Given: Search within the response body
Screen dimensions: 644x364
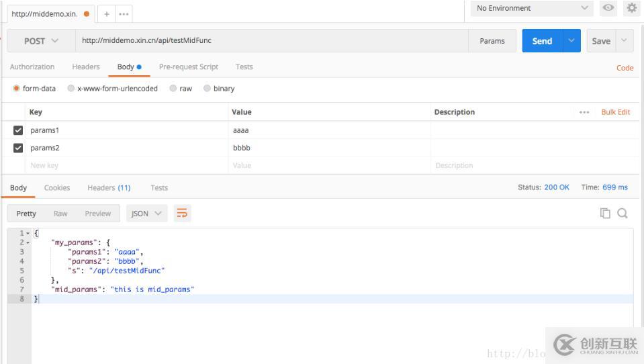Looking at the screenshot, I should click(623, 213).
